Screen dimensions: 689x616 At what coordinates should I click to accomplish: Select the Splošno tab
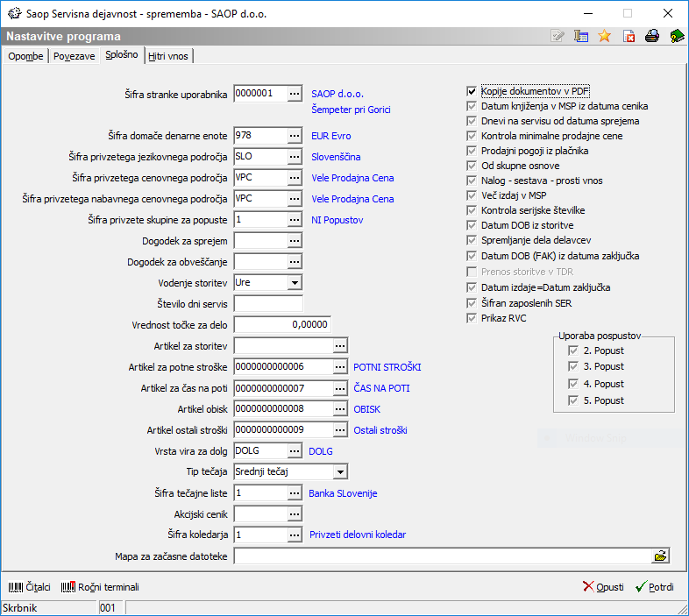(x=122, y=55)
